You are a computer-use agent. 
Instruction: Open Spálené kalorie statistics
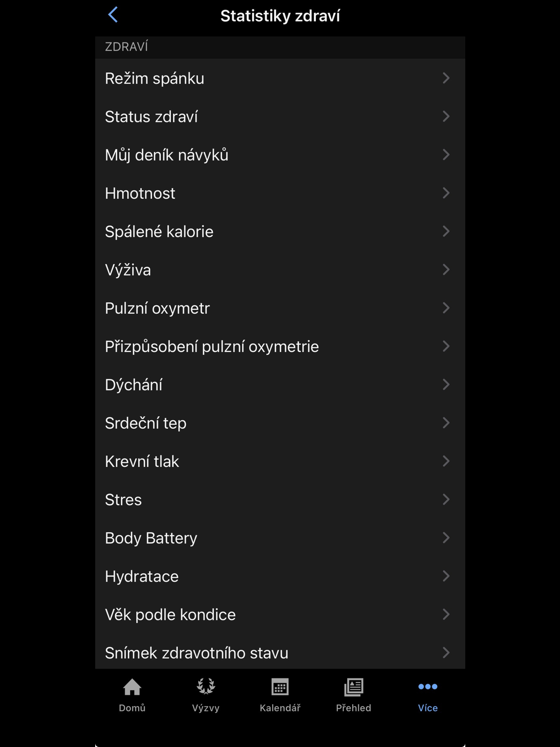[x=159, y=232]
